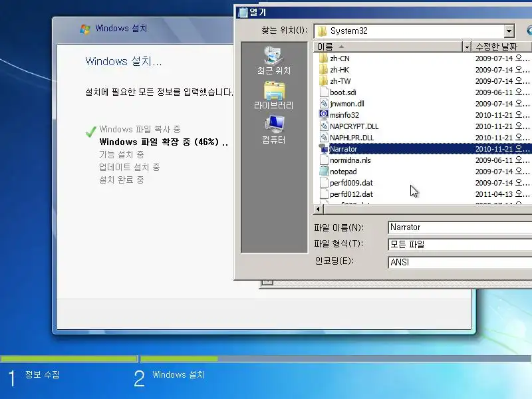Open the file type combo box (모든 파일)

tap(460, 245)
